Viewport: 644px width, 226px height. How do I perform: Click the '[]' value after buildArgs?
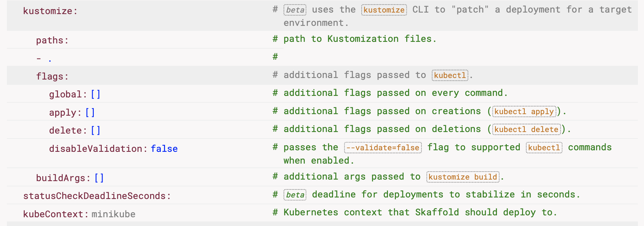coord(99,178)
